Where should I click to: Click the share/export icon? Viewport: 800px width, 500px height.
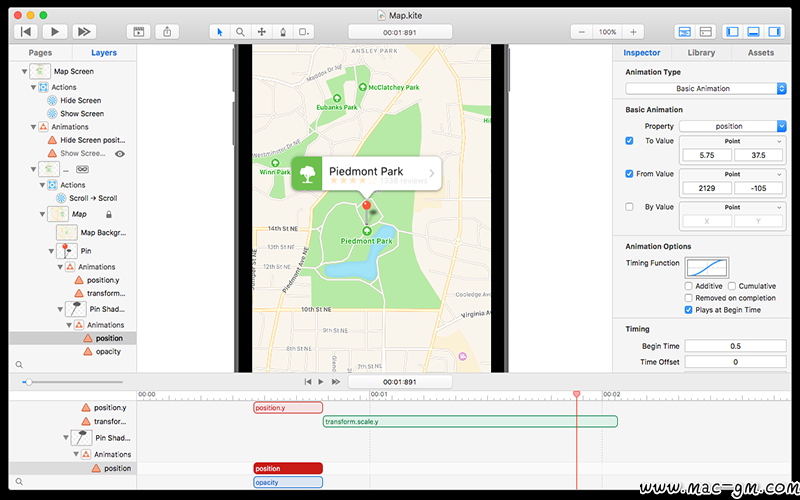click(x=167, y=32)
